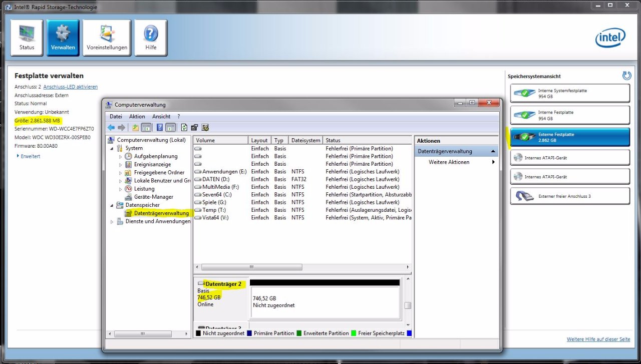The width and height of the screenshot is (641, 364).
Task: Sort by the Layout column header
Action: 260,140
